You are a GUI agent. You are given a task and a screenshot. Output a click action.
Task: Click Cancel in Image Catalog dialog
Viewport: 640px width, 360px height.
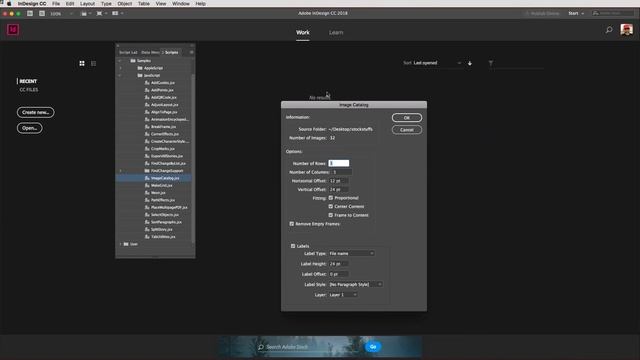pyautogui.click(x=407, y=130)
